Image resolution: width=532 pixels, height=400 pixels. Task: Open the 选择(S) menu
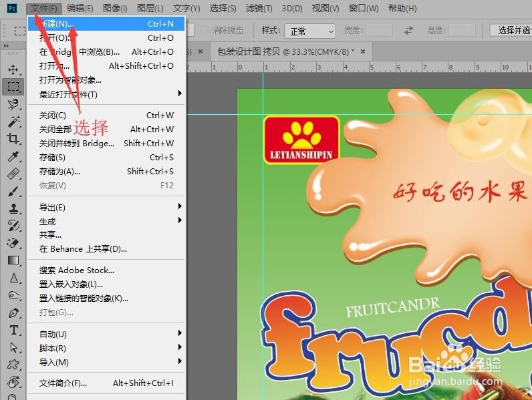[x=223, y=8]
